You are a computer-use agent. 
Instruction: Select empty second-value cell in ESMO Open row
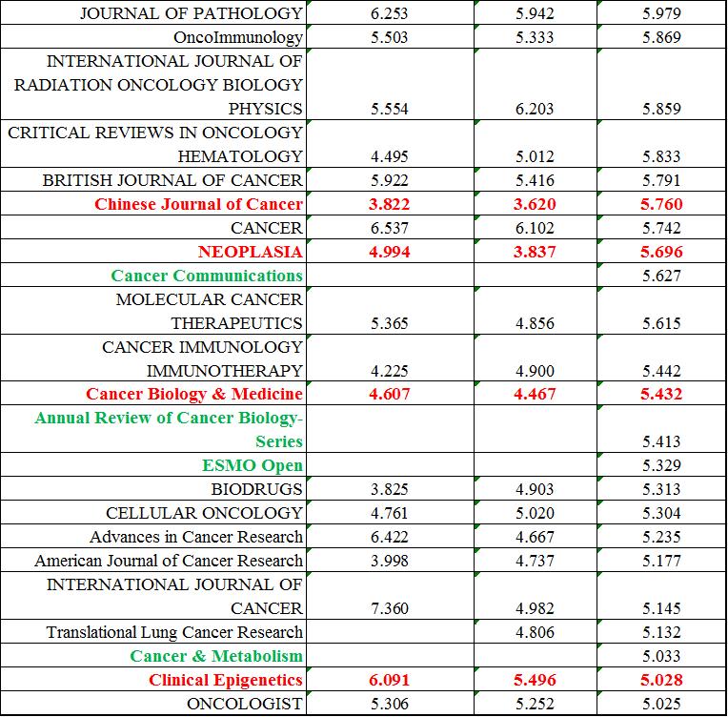tap(536, 464)
